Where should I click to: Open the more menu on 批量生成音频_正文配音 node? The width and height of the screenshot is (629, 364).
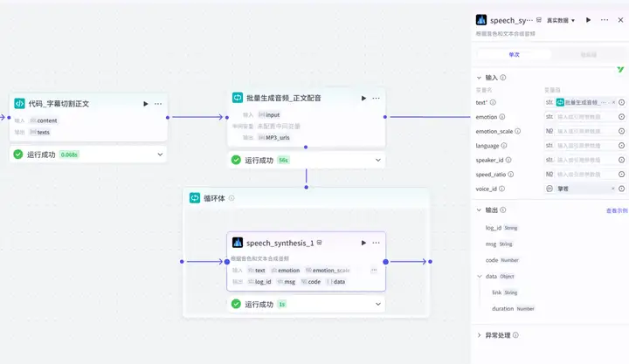pyautogui.click(x=376, y=99)
